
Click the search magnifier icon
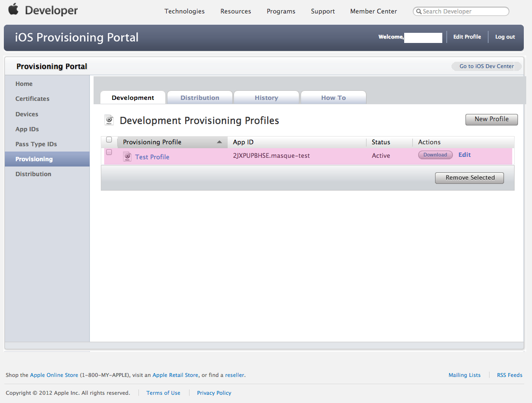419,11
